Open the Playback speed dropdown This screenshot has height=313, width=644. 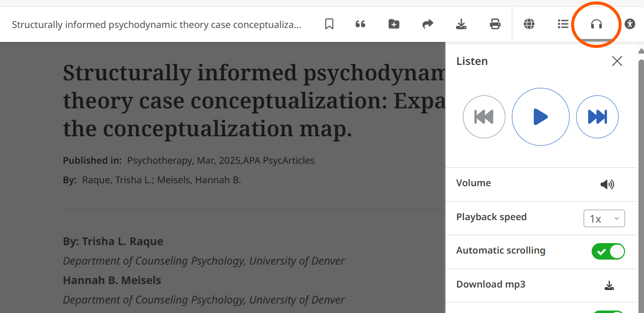pyautogui.click(x=604, y=218)
